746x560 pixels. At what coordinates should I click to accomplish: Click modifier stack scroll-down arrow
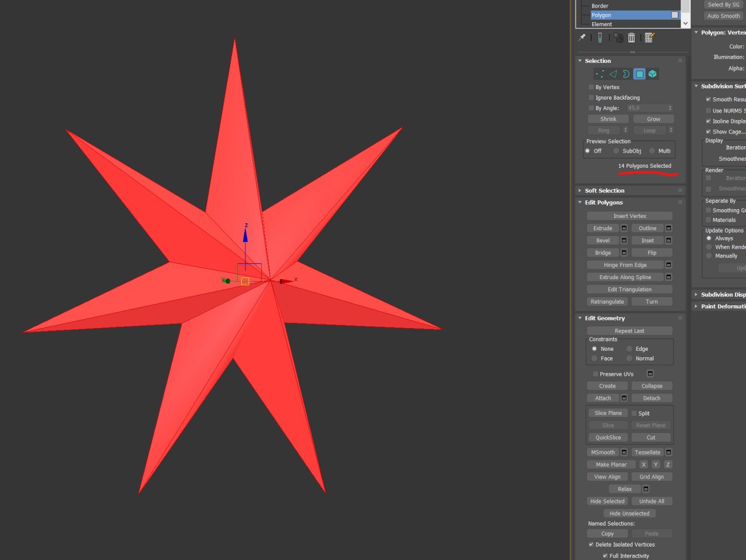pyautogui.click(x=685, y=23)
